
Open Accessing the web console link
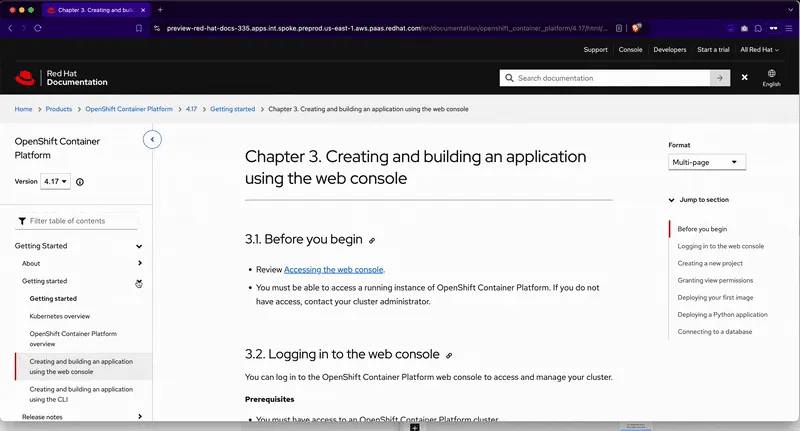coord(334,270)
